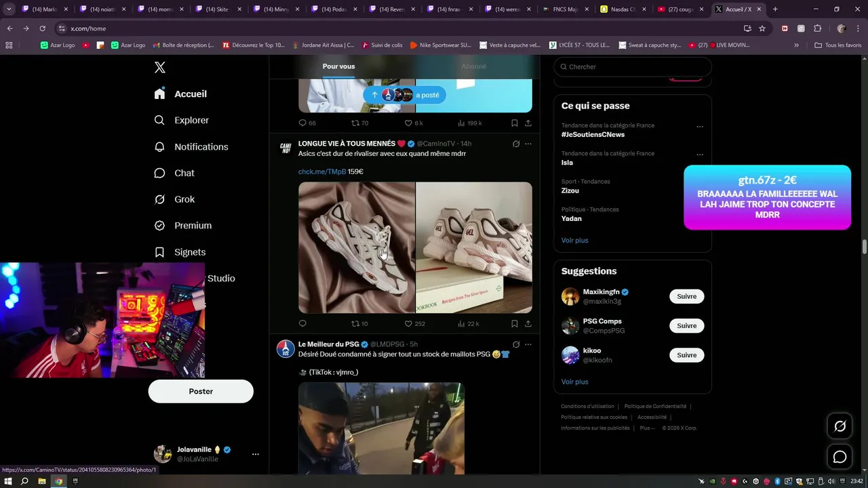Viewport: 868px width, 488px height.
Task: Open Explorer search icon in sidebar
Action: (x=159, y=120)
